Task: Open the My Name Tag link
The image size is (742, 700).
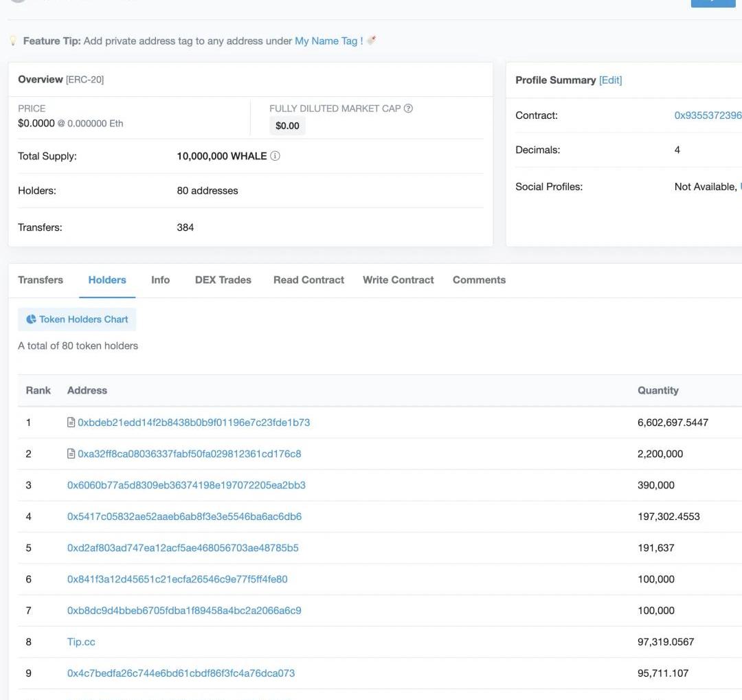Action: [x=326, y=41]
